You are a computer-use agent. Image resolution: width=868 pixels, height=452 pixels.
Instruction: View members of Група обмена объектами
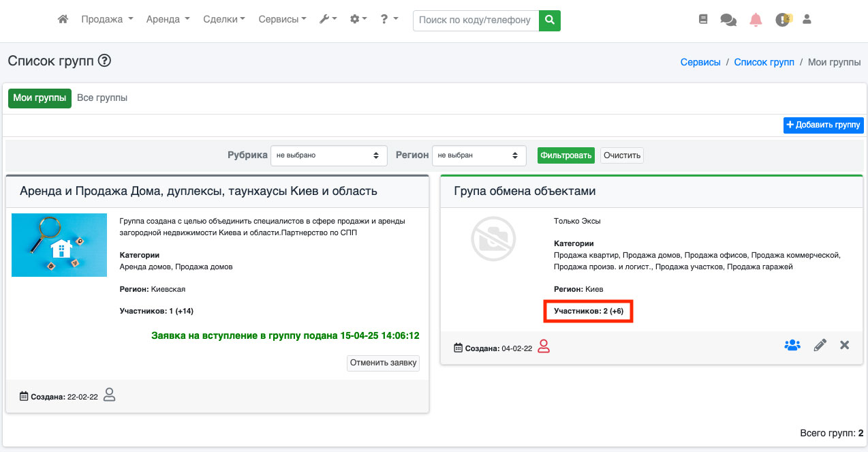pos(792,346)
